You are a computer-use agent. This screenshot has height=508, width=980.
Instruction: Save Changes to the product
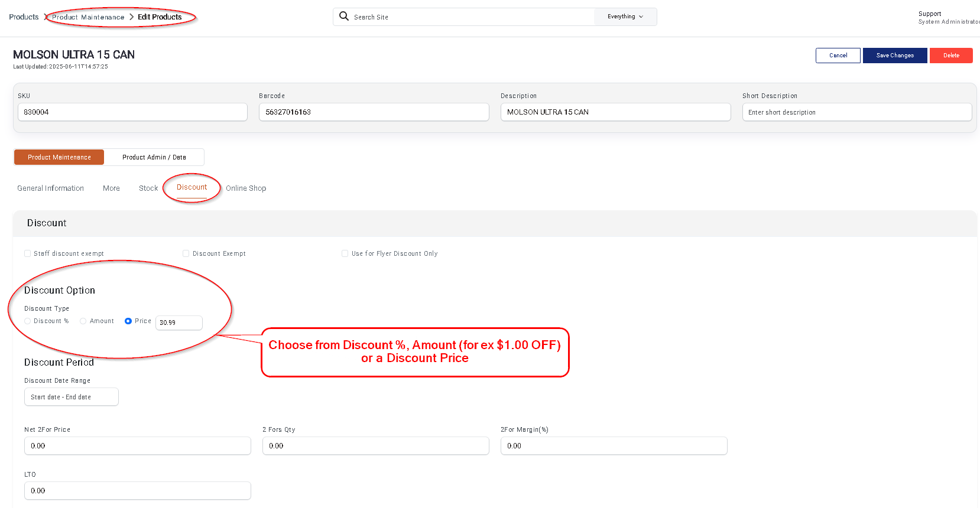point(895,56)
